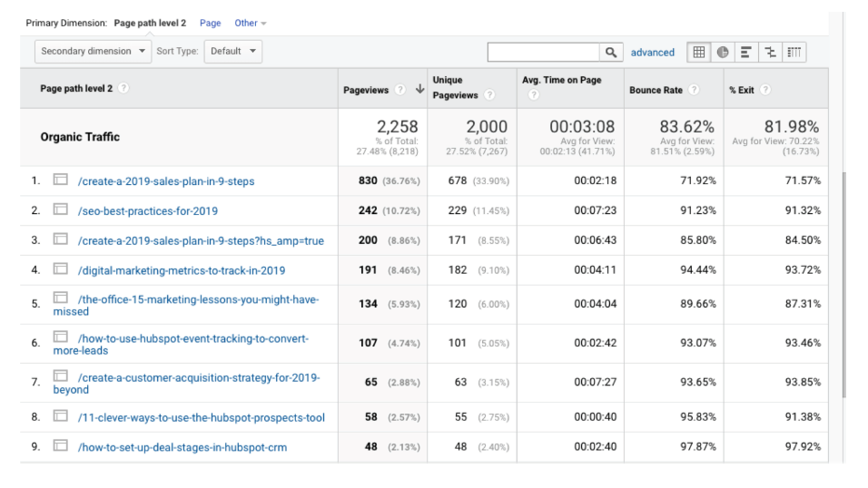Open /digital-marketing-metrics-to-track-in-2019 link
The width and height of the screenshot is (868, 488).
click(x=182, y=271)
